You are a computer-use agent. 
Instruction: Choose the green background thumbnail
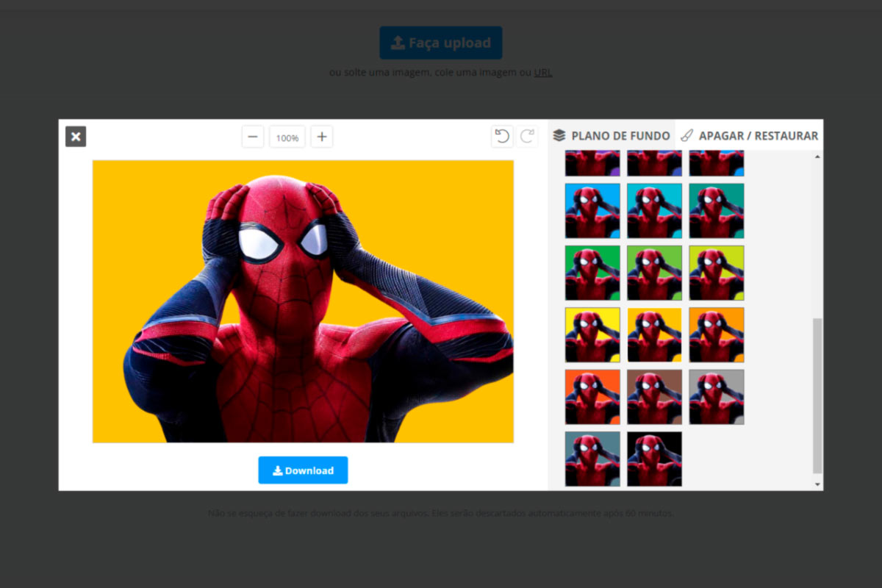pos(592,273)
